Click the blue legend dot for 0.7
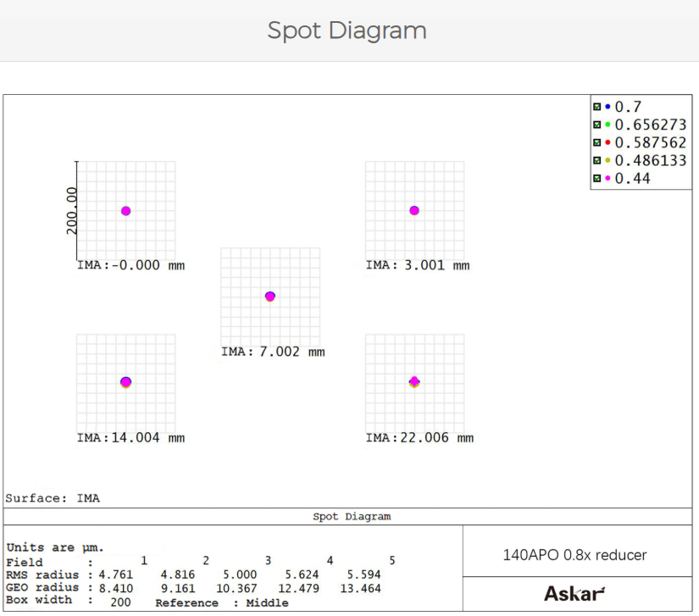The height and width of the screenshot is (616, 699). [x=607, y=107]
